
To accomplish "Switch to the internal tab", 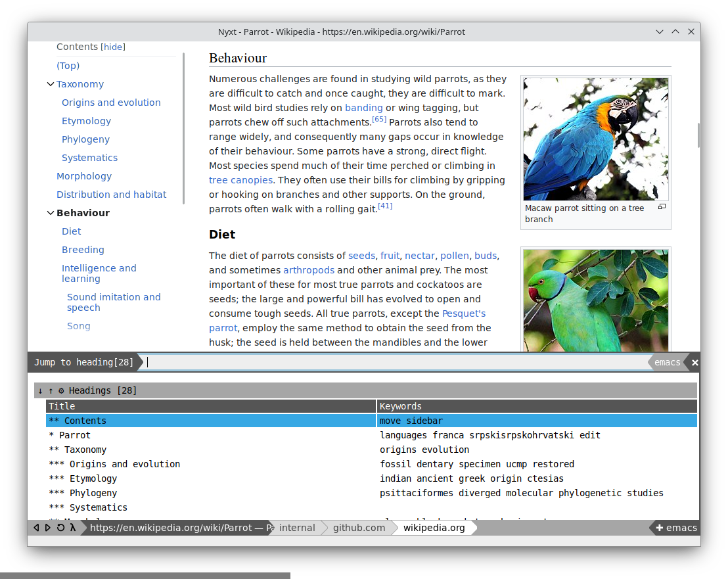I will (297, 528).
